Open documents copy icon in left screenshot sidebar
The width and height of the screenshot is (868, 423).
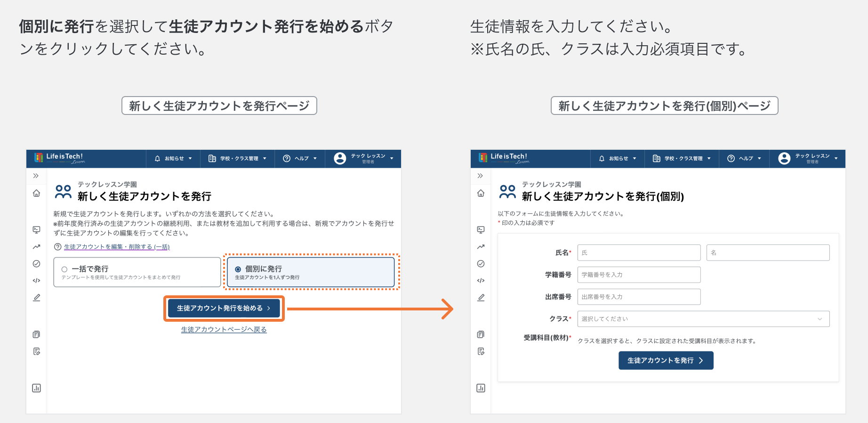[36, 334]
